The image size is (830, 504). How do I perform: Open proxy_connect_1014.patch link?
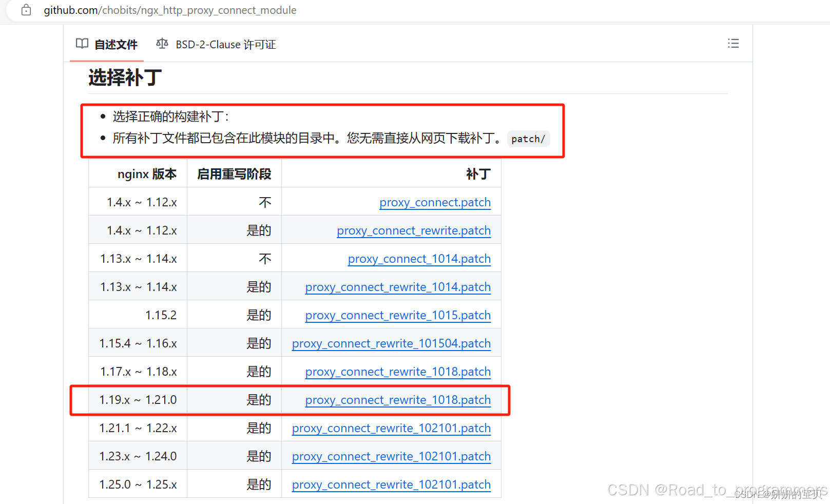click(x=419, y=259)
